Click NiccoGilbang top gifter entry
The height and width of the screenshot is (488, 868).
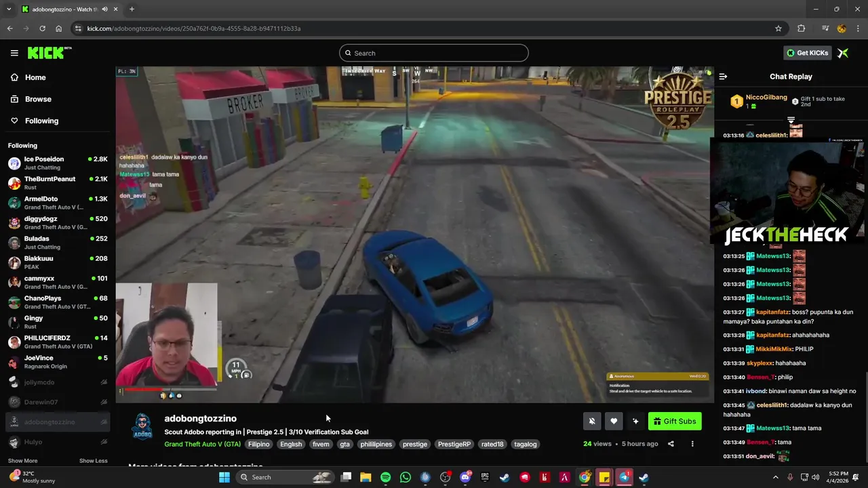[x=759, y=102]
